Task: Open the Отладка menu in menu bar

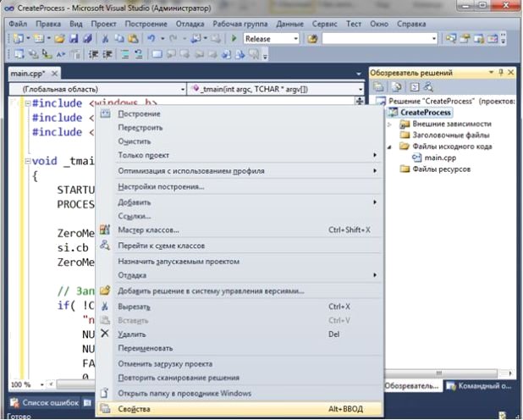Action: (190, 24)
